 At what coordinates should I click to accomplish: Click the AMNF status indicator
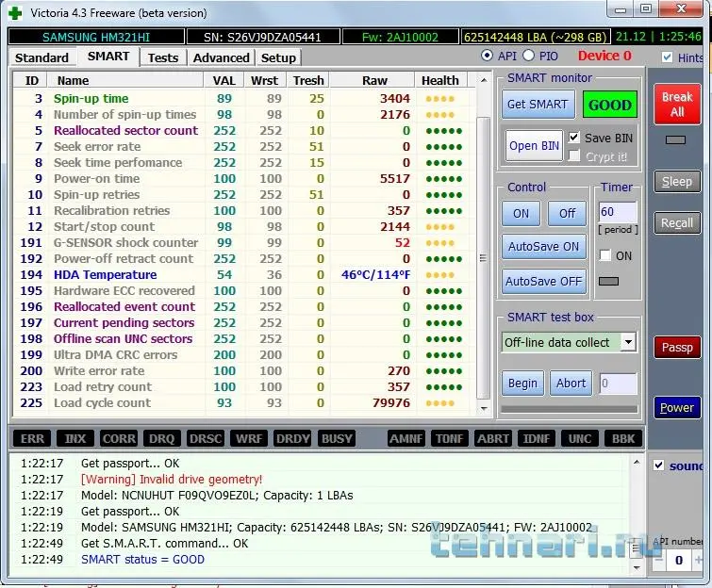coord(406,439)
